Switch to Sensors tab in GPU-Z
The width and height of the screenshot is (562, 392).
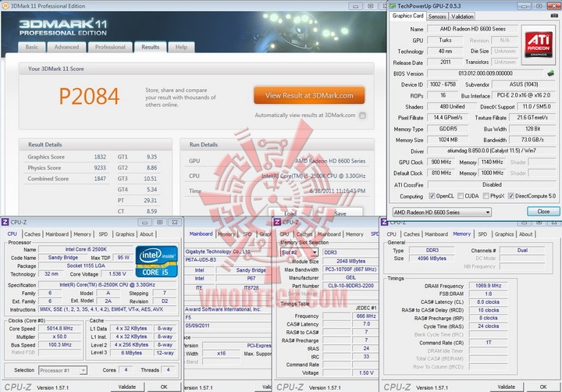437,16
